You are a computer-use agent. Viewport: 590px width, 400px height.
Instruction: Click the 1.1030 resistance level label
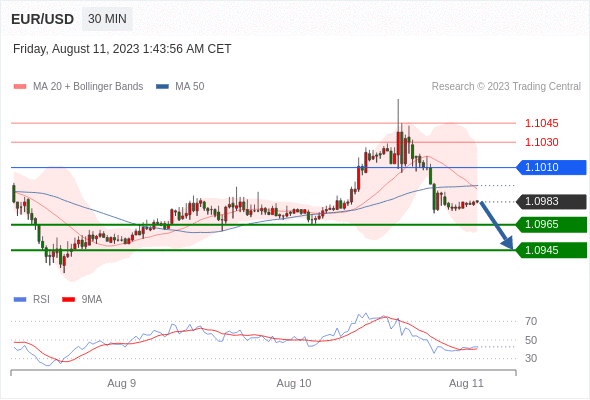(541, 142)
